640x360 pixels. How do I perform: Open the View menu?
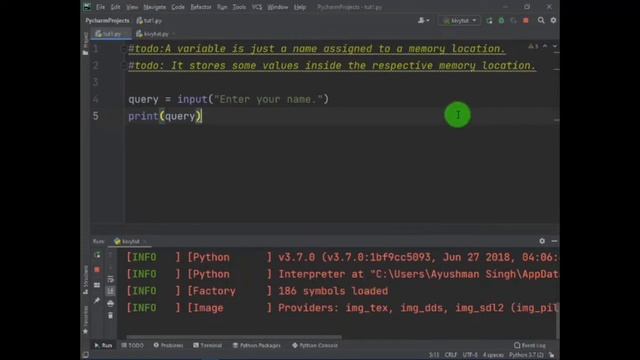pos(132,7)
